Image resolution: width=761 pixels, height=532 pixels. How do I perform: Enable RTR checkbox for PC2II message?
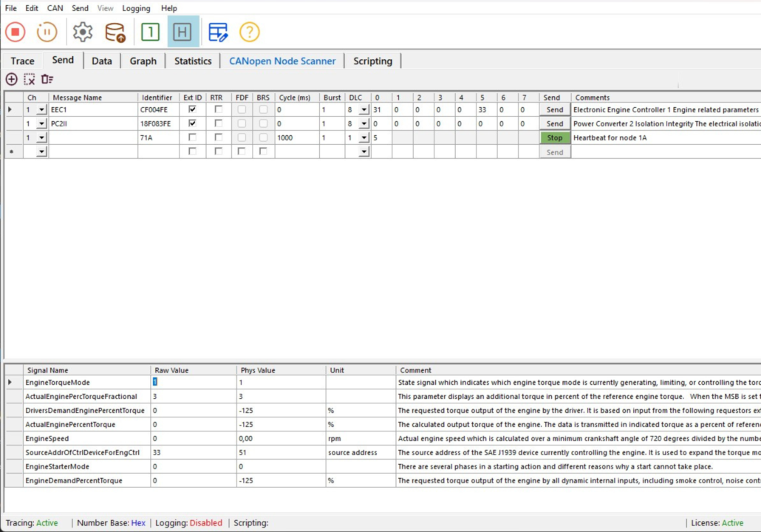217,123
